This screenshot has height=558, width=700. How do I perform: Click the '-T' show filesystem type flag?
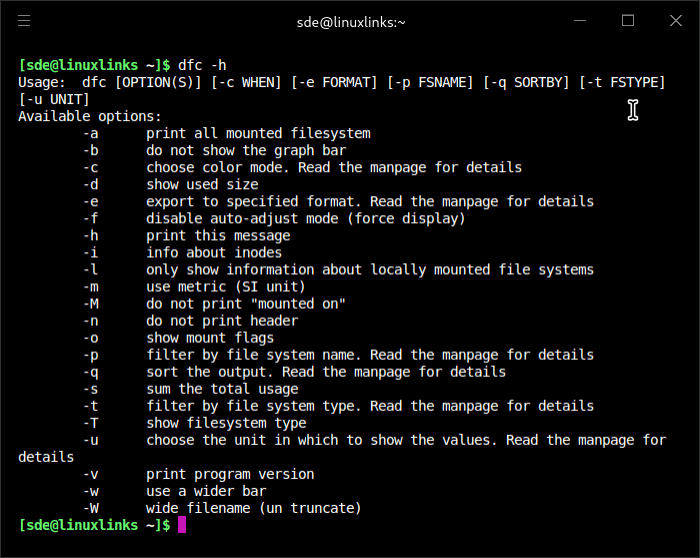[x=91, y=423]
